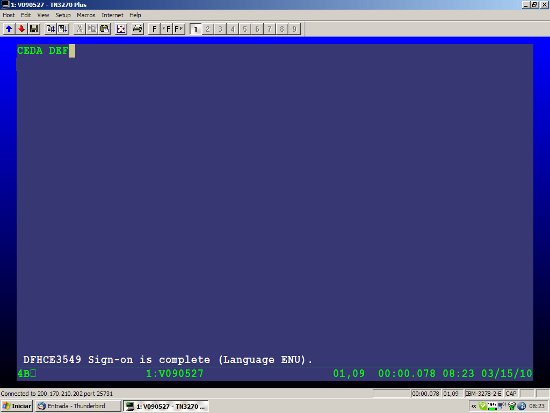This screenshot has height=413, width=550.
Task: Open the Internet menu
Action: [x=112, y=15]
